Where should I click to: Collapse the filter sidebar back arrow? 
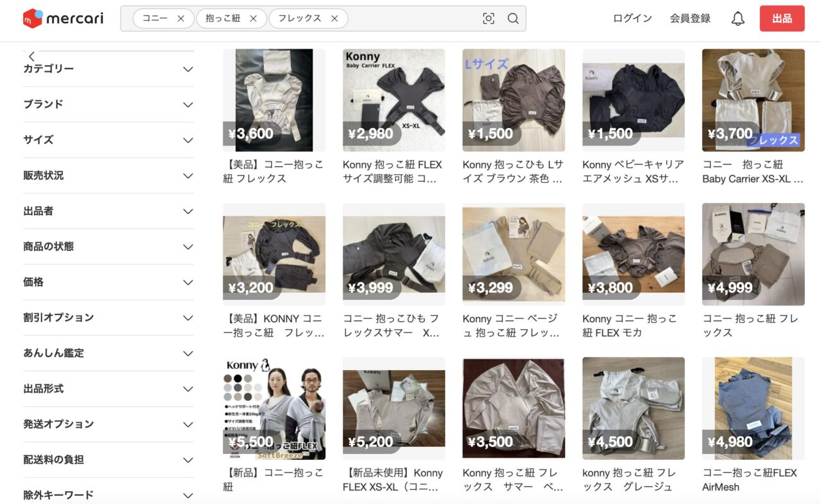point(31,56)
